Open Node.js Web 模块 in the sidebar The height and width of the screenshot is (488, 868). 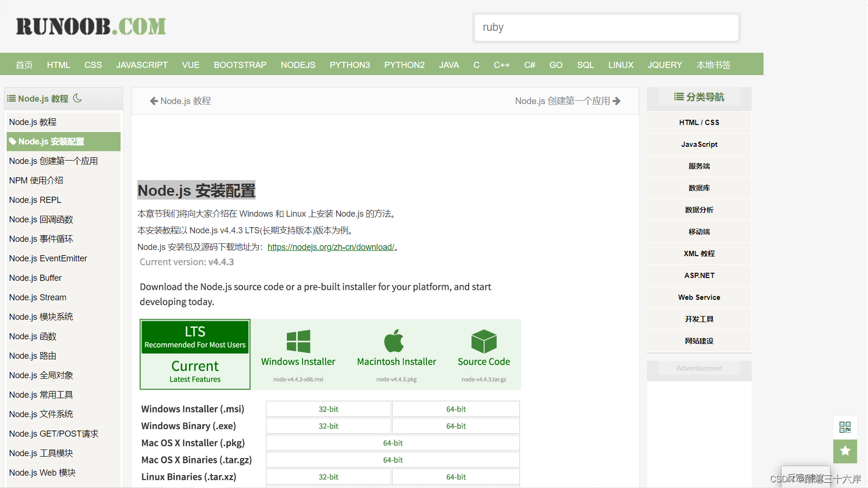pyautogui.click(x=64, y=473)
